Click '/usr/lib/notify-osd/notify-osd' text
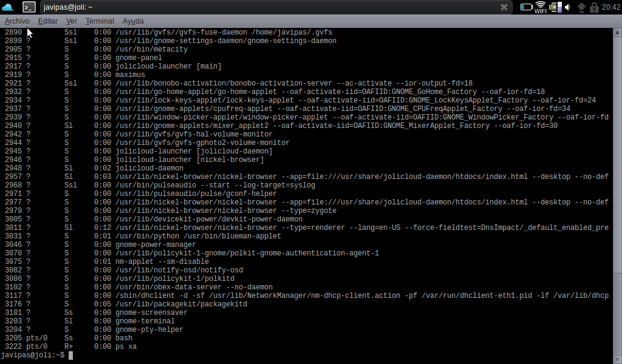 point(179,270)
